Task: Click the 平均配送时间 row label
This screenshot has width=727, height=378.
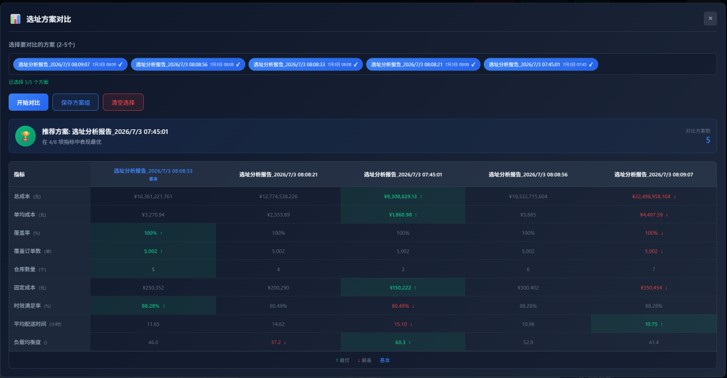Action: click(37, 324)
